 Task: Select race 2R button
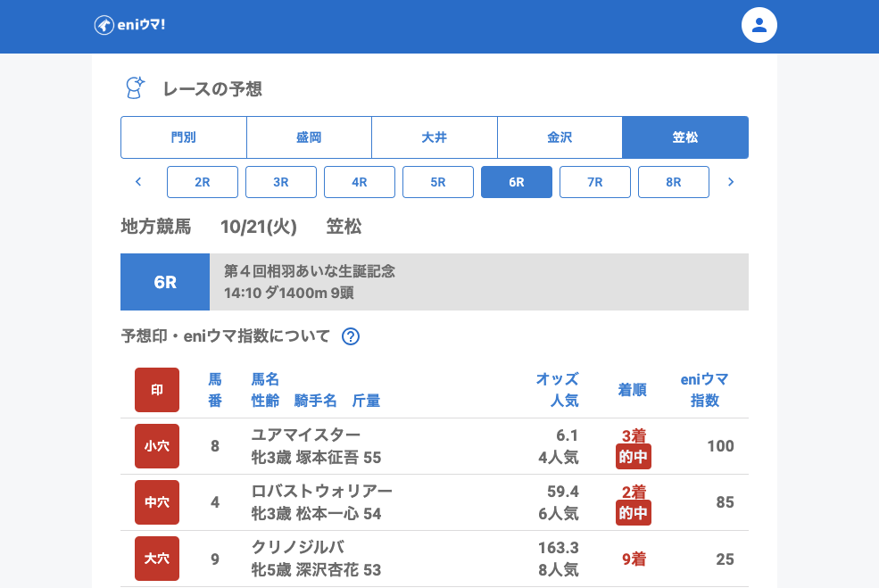coord(203,182)
